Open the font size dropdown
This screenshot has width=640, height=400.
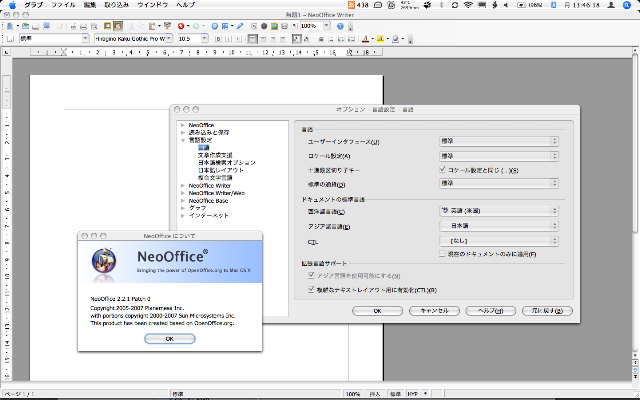[x=204, y=38]
